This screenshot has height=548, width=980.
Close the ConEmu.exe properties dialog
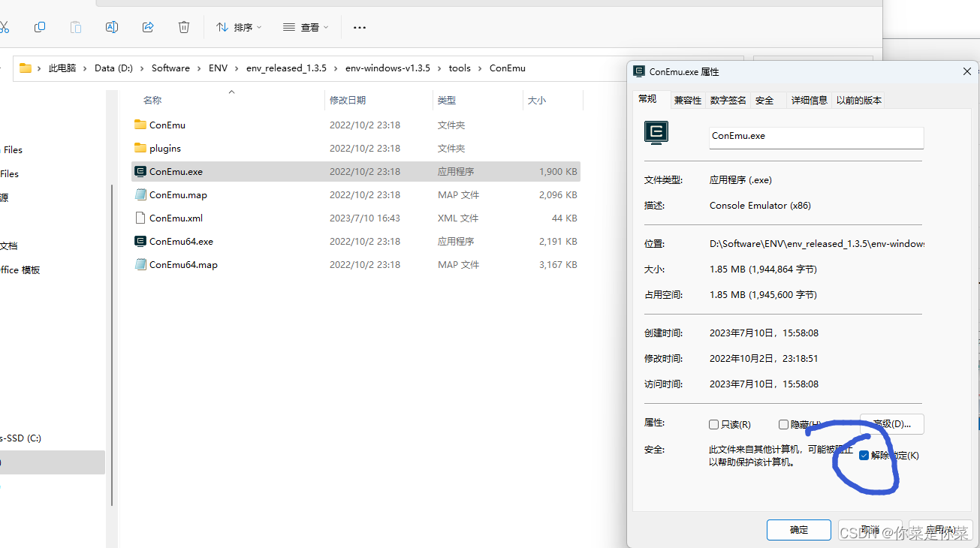click(x=966, y=71)
